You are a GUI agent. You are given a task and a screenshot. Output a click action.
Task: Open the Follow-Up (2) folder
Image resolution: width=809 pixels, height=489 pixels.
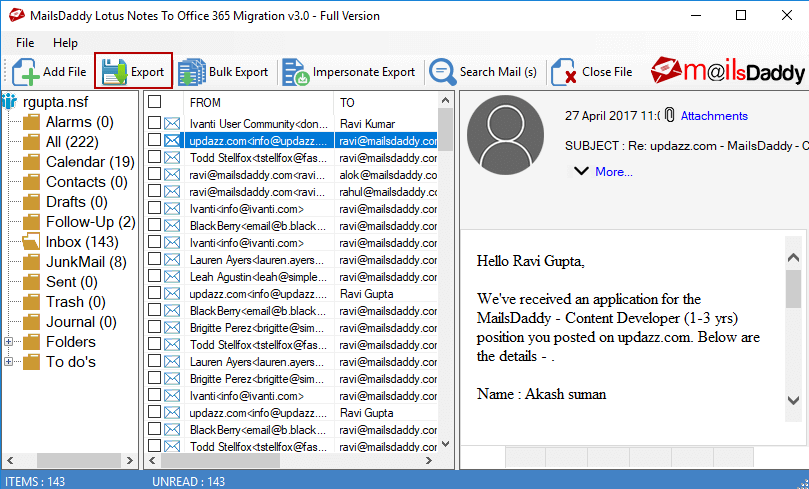[x=90, y=222]
